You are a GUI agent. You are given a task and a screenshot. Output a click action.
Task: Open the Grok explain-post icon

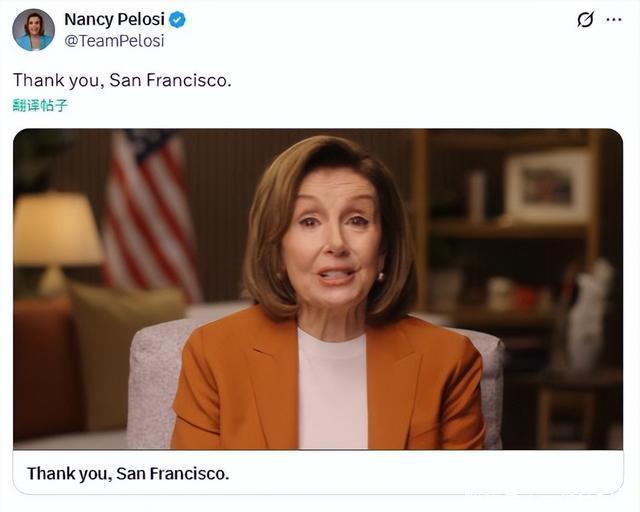coord(585,19)
